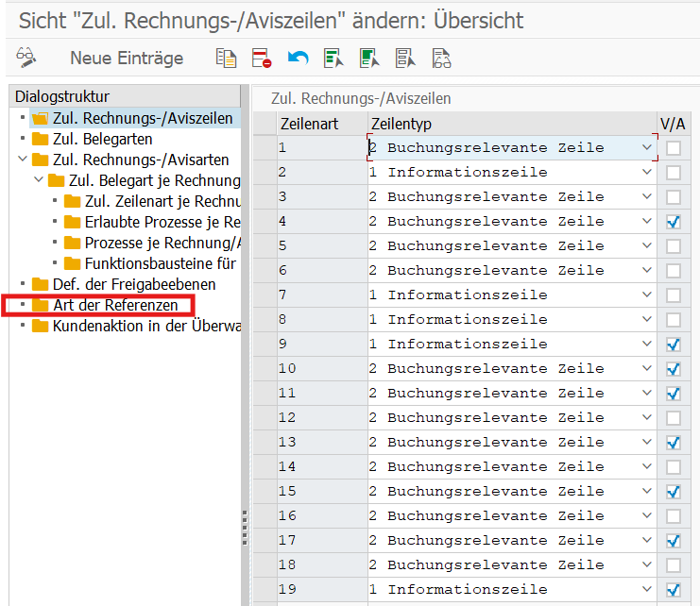This screenshot has height=606, width=700.
Task: Uncheck the V/A checkbox for Zeilenart 4
Action: point(674,222)
